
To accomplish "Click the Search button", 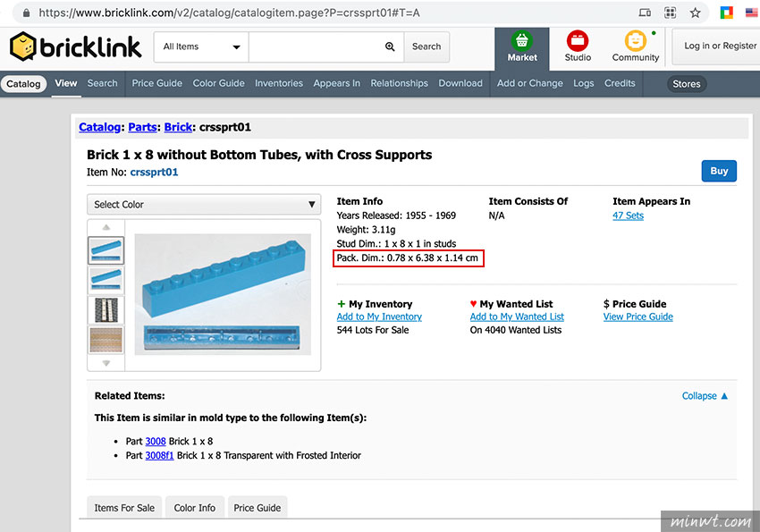I will [x=426, y=46].
